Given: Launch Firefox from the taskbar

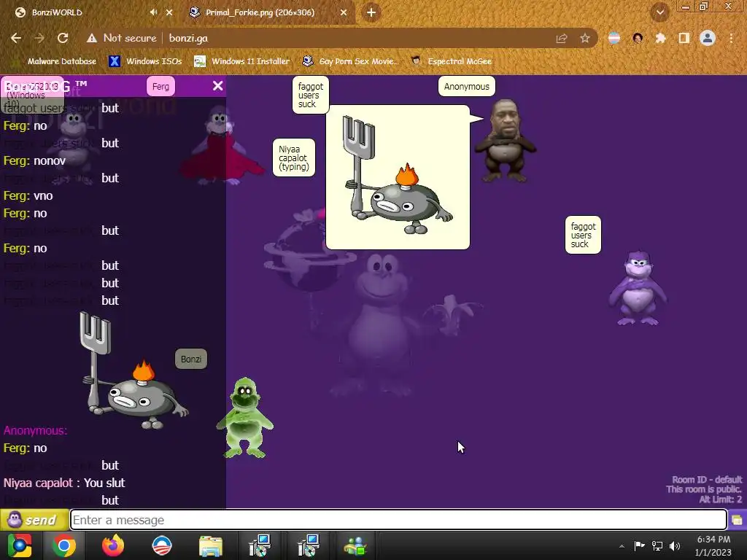Looking at the screenshot, I should (x=113, y=545).
